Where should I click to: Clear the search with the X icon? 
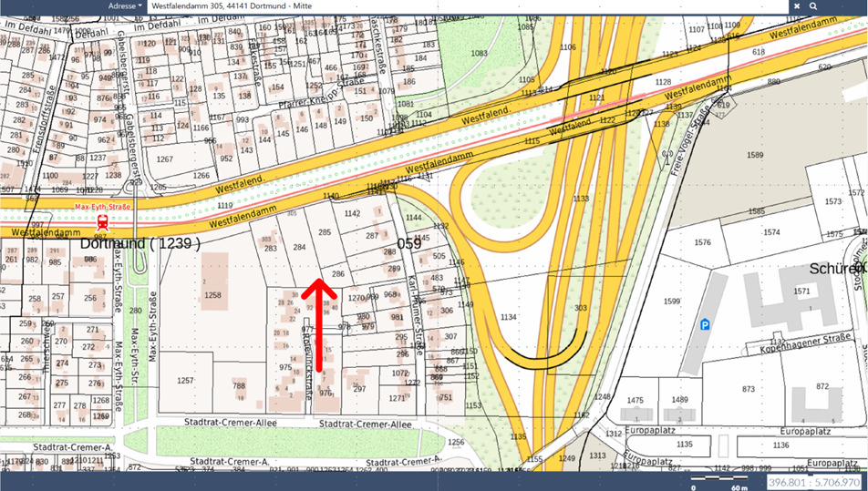797,5
